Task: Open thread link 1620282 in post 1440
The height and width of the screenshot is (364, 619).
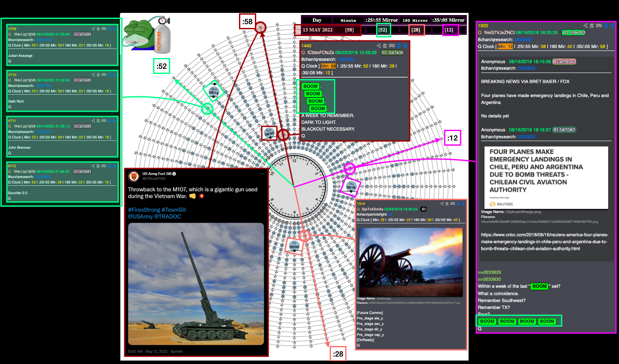Action: [x=346, y=59]
